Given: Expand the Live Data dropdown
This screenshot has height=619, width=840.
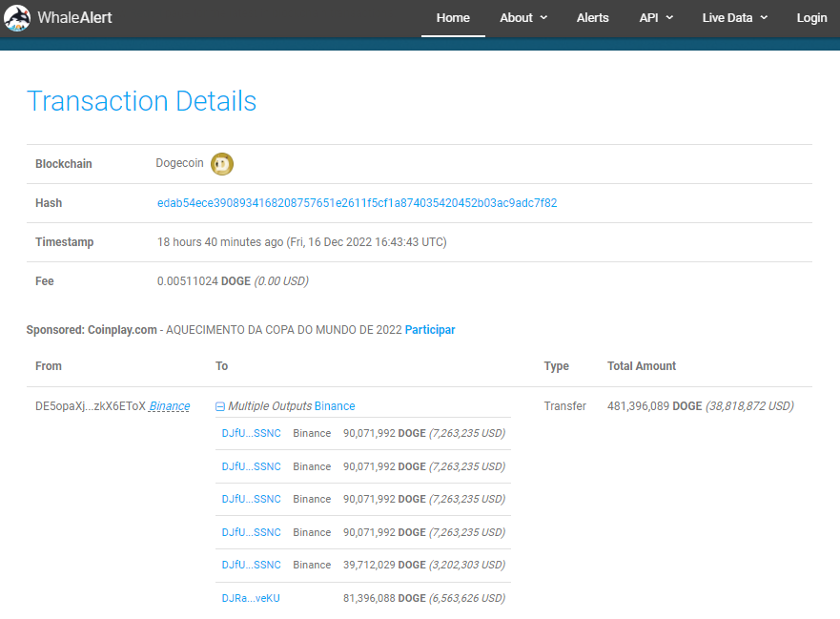Looking at the screenshot, I should (x=735, y=18).
